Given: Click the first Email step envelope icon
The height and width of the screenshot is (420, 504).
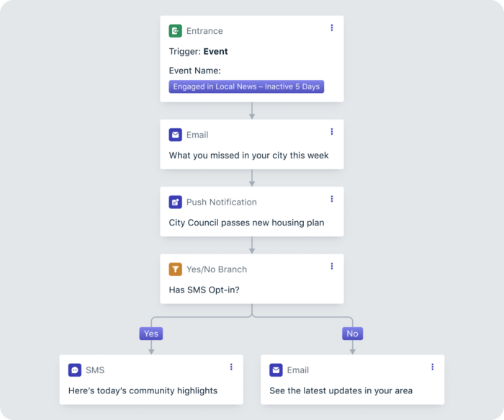Looking at the screenshot, I should click(175, 135).
